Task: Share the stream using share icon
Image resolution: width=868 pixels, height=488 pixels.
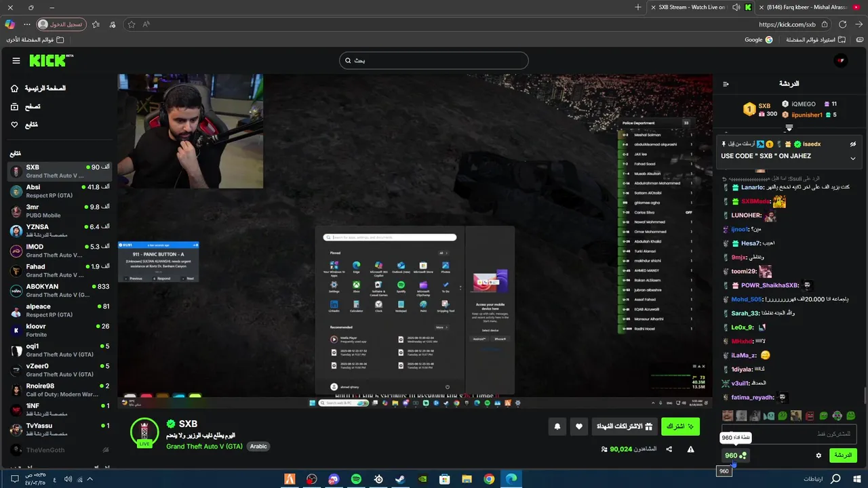Action: coord(669,449)
